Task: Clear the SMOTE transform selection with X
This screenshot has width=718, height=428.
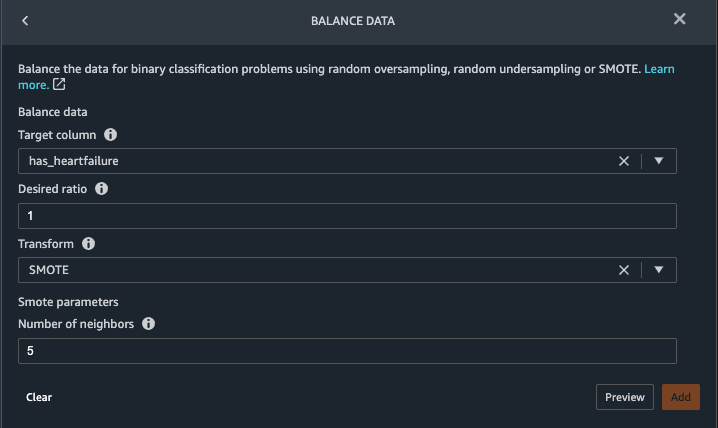Action: point(624,270)
